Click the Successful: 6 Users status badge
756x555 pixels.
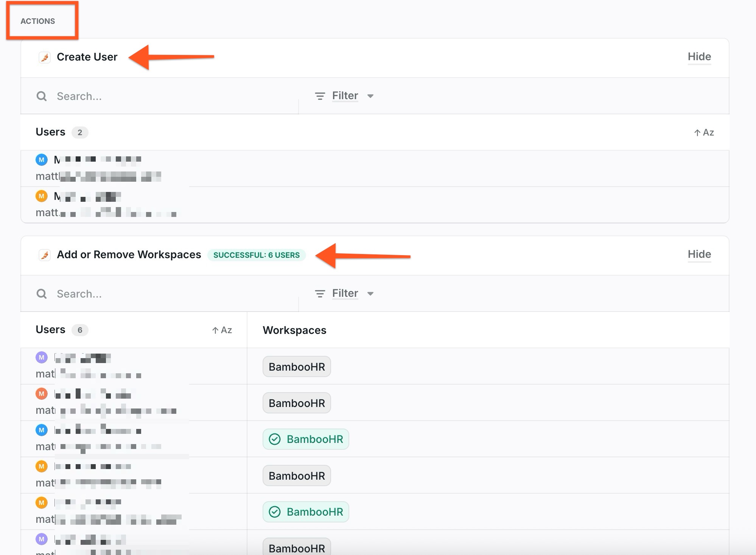point(256,255)
